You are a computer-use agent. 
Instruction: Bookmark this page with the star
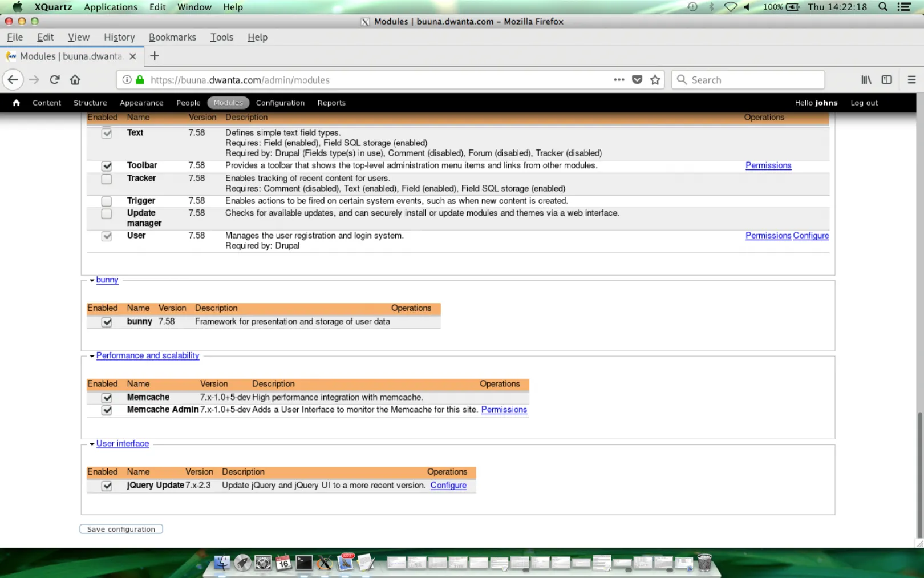coord(655,80)
